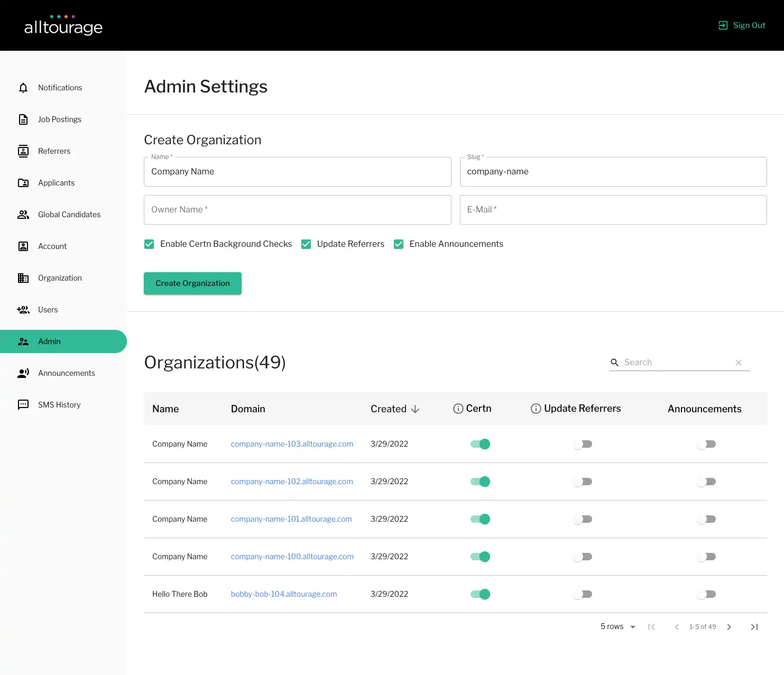Click the Referrers sidebar icon
The image size is (784, 675).
coord(23,151)
